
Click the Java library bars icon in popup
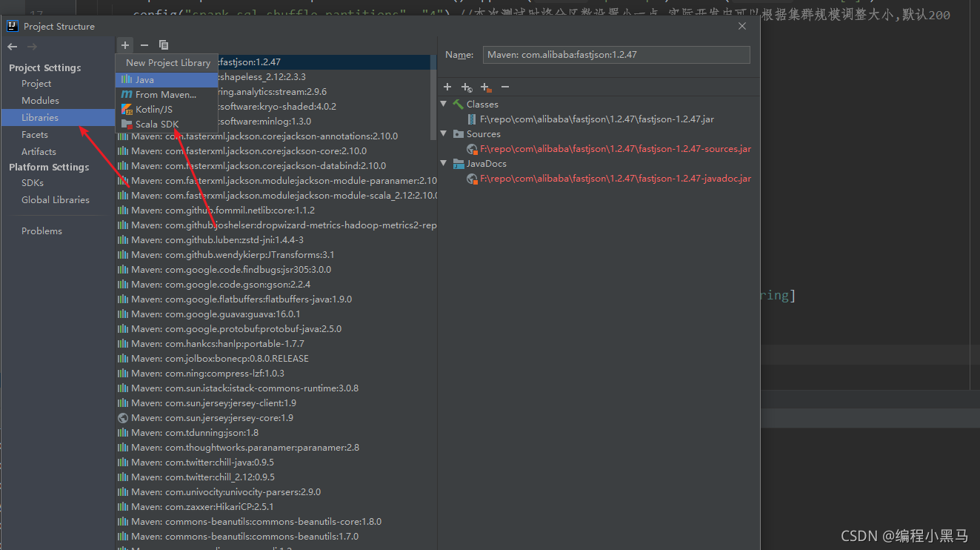click(x=127, y=79)
